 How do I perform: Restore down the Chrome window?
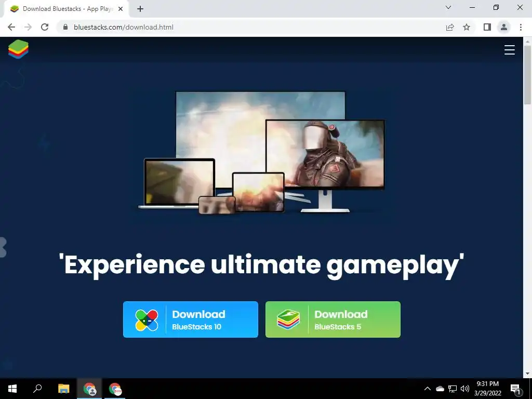(x=496, y=7)
